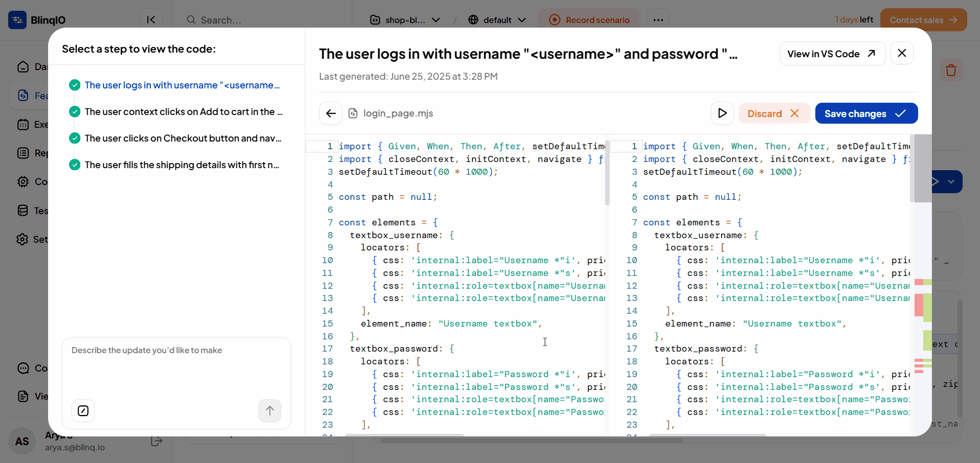Submit the update with the up arrow button
Screen dimensions: 980x463
tap(270, 411)
